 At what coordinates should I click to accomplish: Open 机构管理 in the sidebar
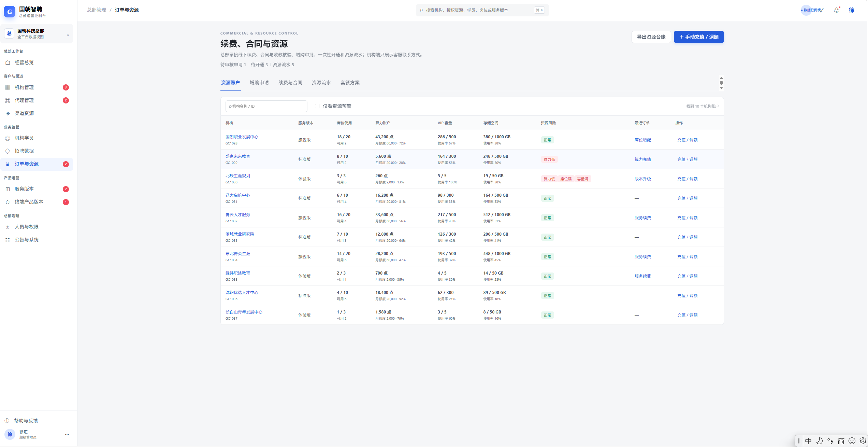(x=37, y=87)
